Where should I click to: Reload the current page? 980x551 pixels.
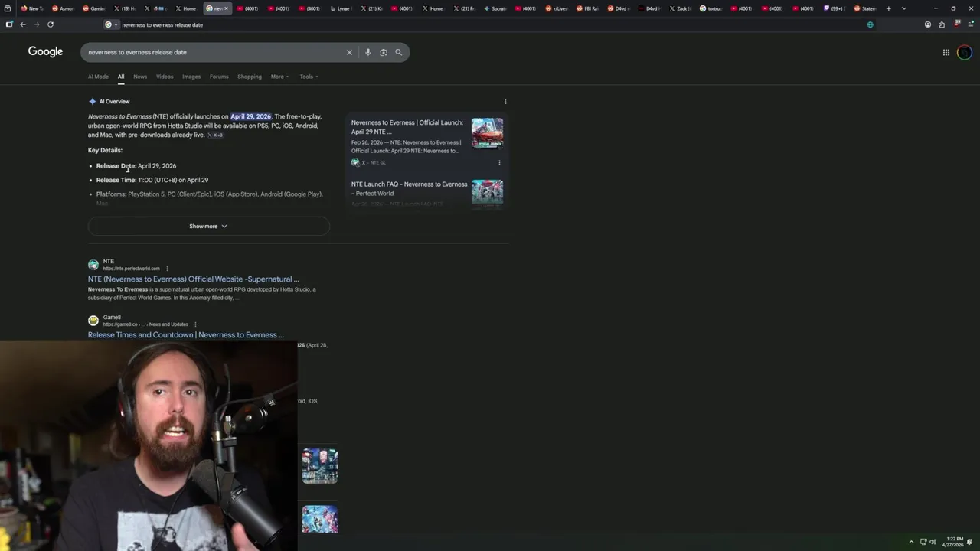tap(51, 24)
